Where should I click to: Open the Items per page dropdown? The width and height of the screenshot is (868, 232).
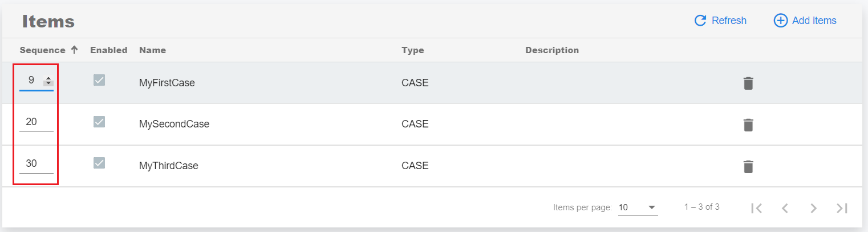point(638,207)
